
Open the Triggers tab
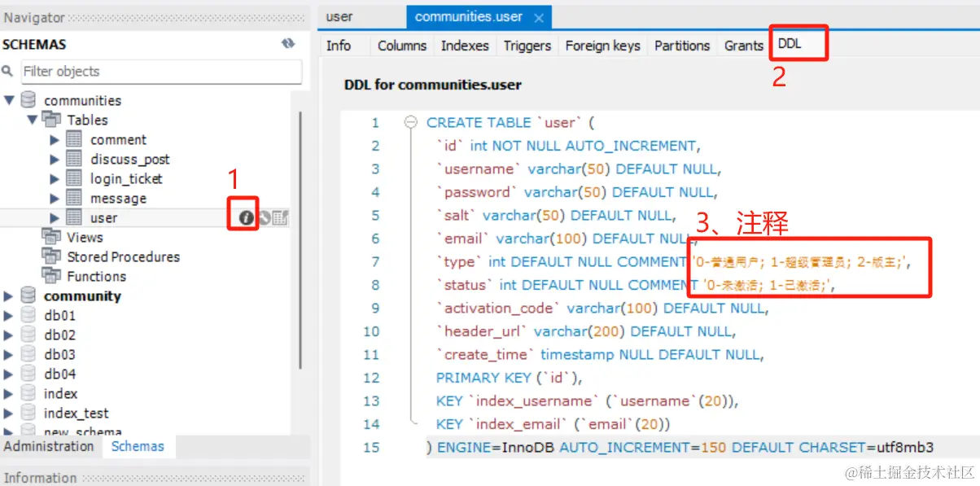(527, 46)
